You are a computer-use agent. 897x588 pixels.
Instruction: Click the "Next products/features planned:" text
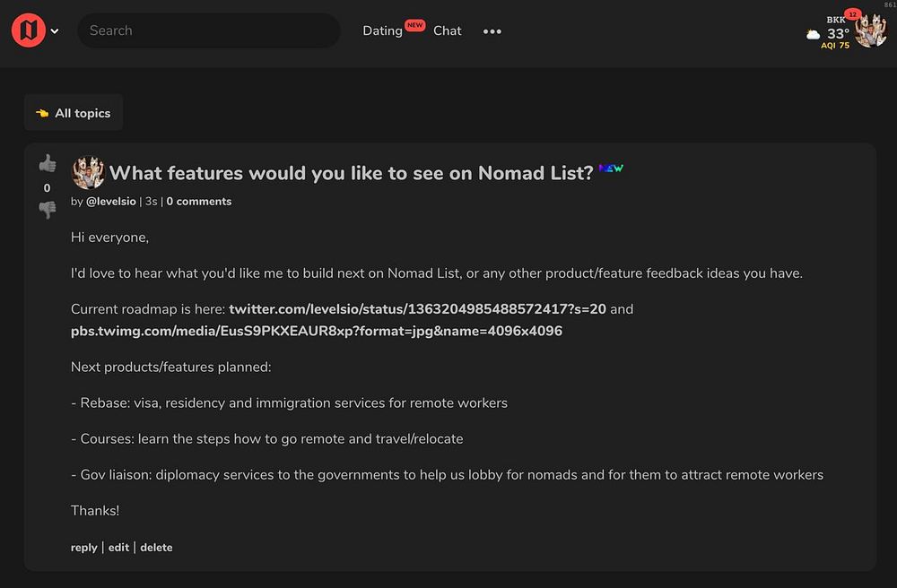point(171,367)
